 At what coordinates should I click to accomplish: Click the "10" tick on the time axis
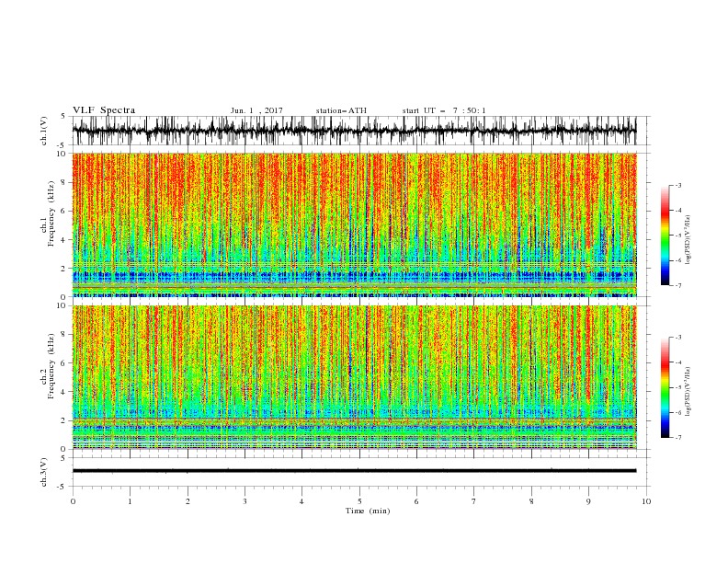(x=646, y=501)
